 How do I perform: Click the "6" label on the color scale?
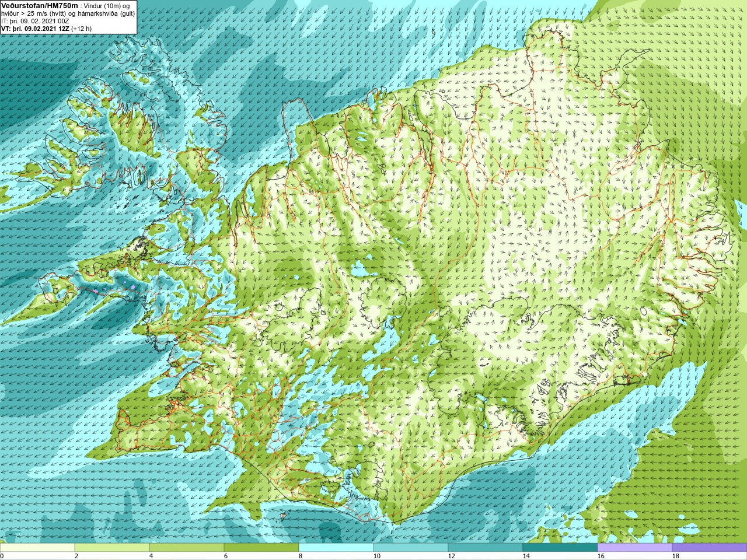(226, 556)
